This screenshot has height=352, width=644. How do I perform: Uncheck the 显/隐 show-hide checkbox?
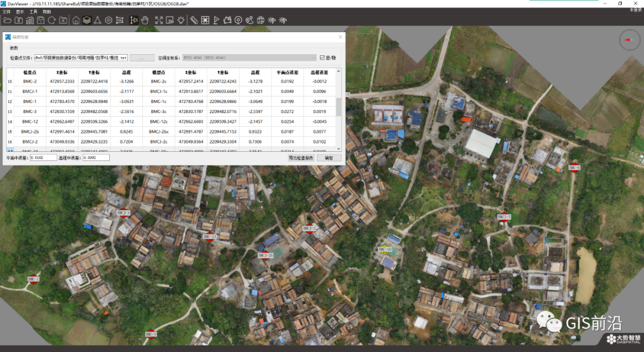[322, 58]
